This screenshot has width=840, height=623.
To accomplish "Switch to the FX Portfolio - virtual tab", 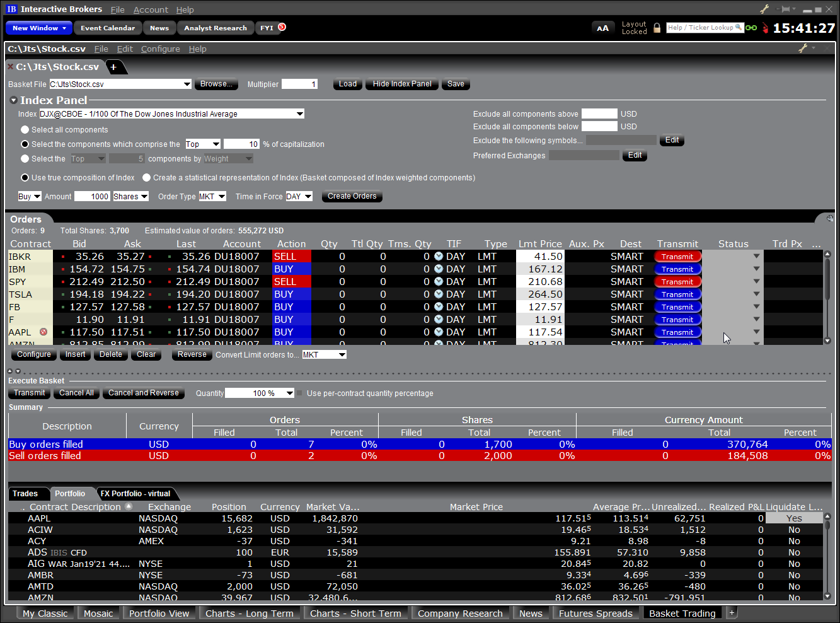I will click(x=136, y=494).
